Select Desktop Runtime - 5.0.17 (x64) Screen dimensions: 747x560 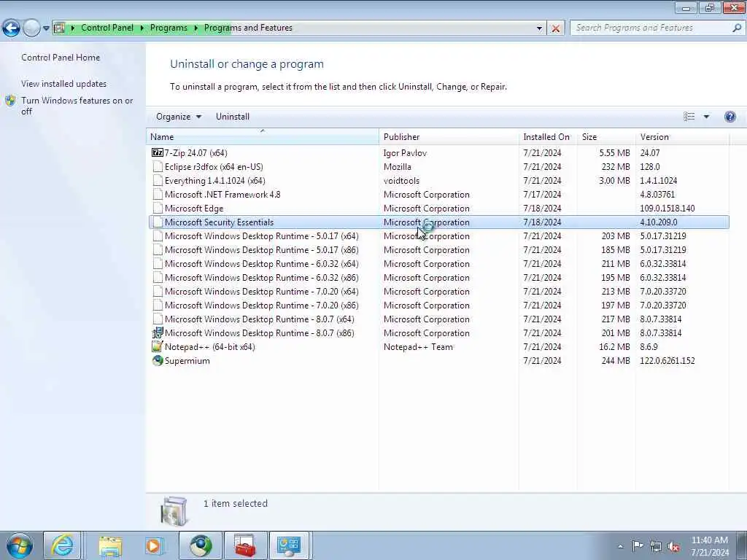tap(438, 236)
